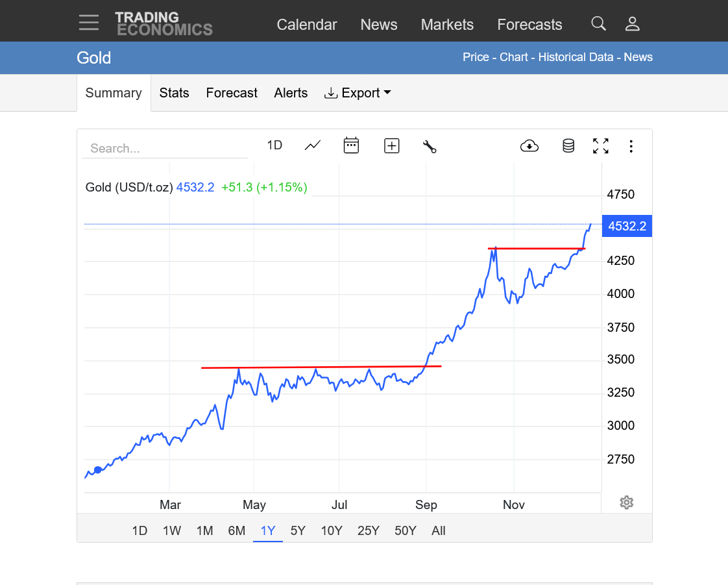Screen dimensions: 728x585
Task: Open the Markets menu item
Action: click(x=447, y=25)
